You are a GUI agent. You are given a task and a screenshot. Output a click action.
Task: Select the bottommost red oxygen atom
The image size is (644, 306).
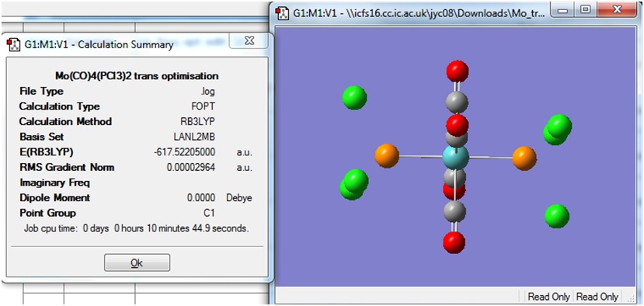(x=454, y=242)
